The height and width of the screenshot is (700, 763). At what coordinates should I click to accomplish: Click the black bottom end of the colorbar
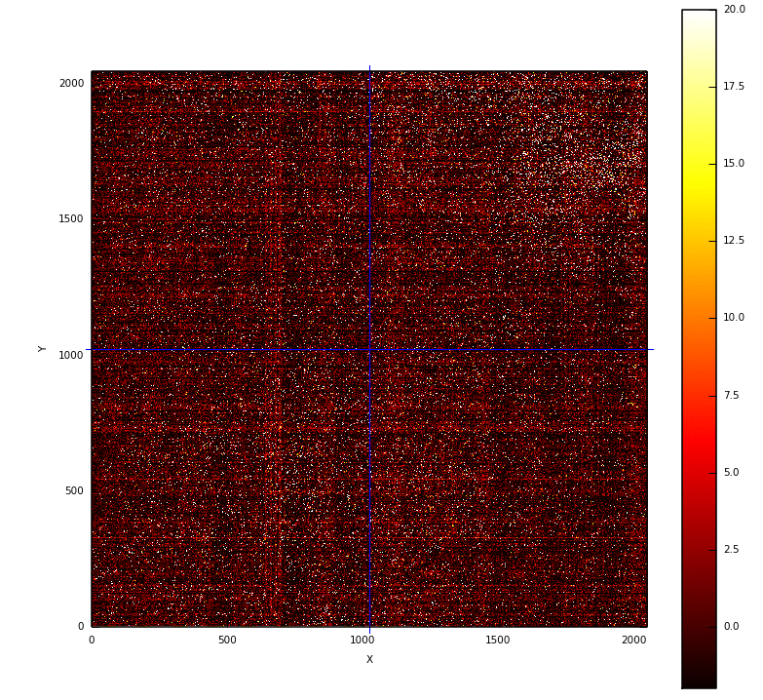699,678
